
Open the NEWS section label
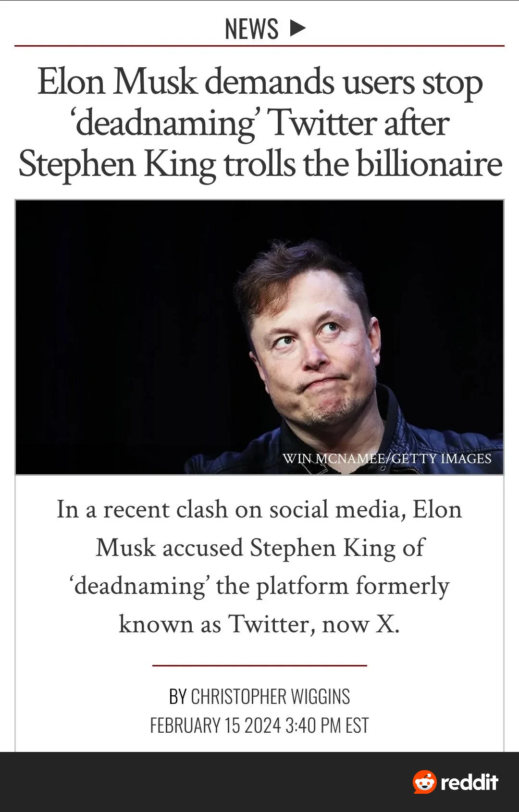[251, 29]
